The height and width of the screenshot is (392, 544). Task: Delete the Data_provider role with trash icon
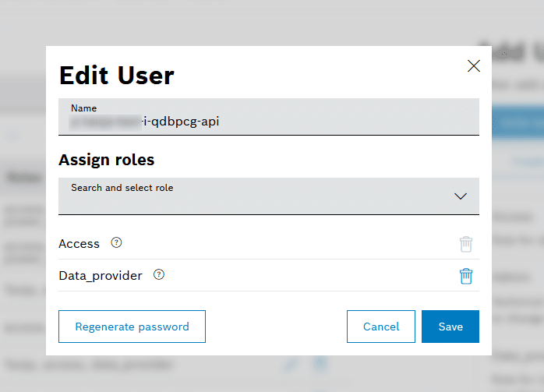click(465, 276)
